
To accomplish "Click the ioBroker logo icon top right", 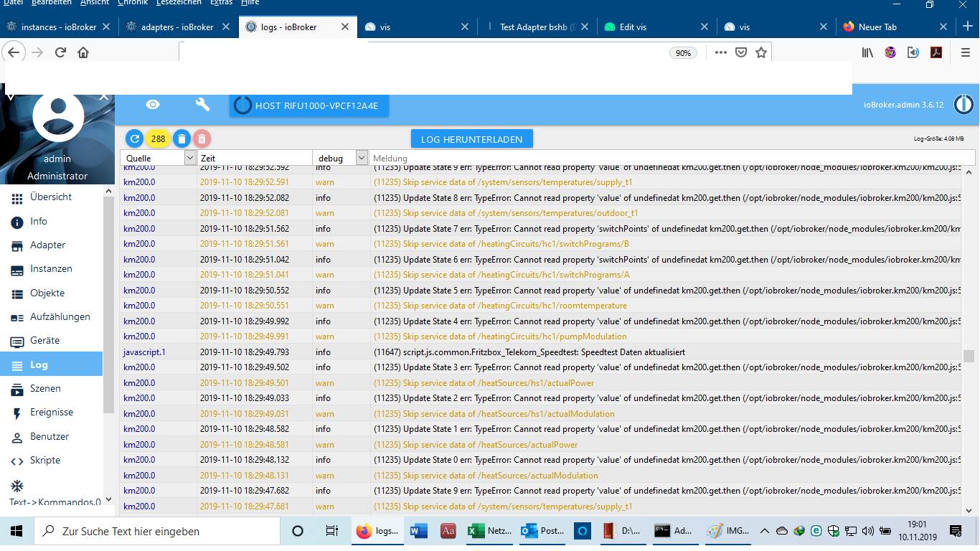I will 963,105.
